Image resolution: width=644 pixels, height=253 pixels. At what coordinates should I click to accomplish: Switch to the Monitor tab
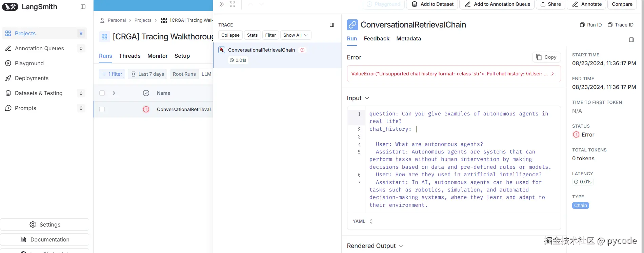(x=157, y=56)
